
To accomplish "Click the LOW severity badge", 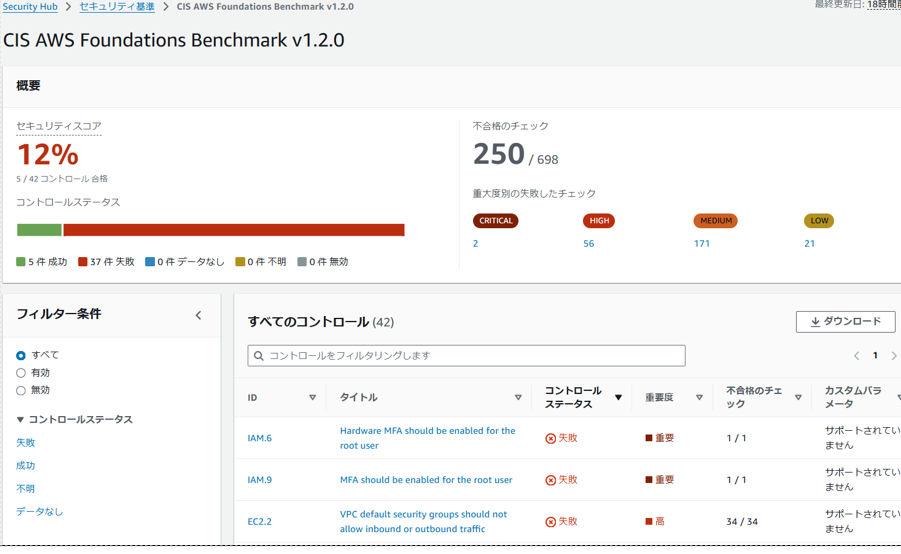I will coord(819,221).
